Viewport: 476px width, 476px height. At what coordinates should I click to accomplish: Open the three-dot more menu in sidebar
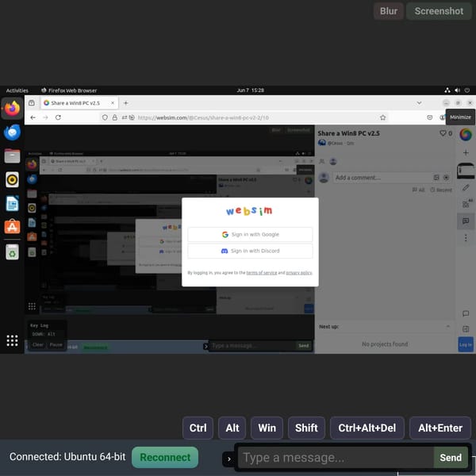[x=466, y=238]
